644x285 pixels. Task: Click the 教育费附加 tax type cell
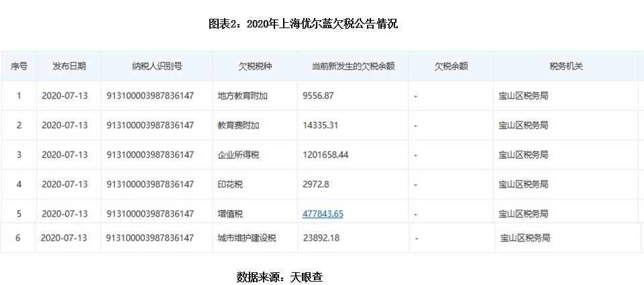(x=238, y=125)
